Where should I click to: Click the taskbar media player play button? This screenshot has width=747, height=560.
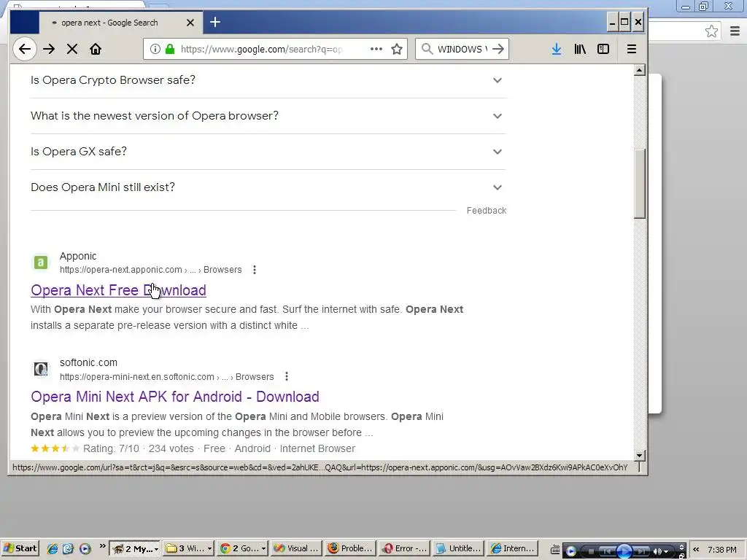coord(624,551)
